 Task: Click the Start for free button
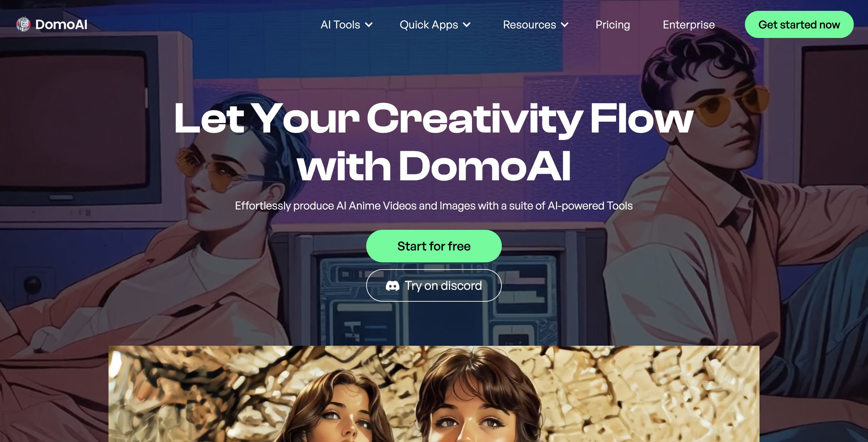coord(434,246)
